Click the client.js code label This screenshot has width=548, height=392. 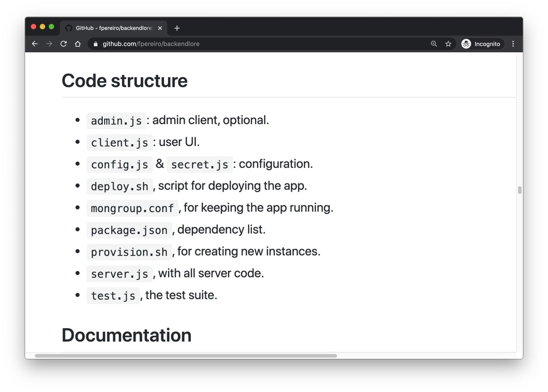(120, 142)
